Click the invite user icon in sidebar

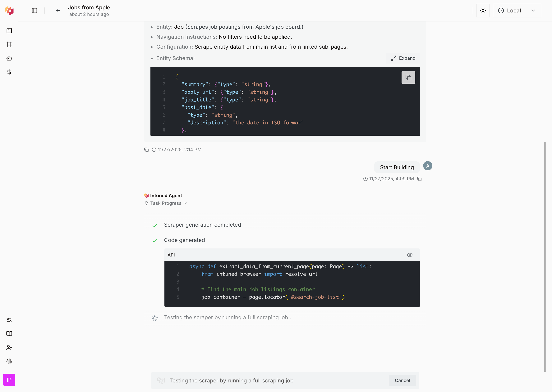(x=9, y=348)
